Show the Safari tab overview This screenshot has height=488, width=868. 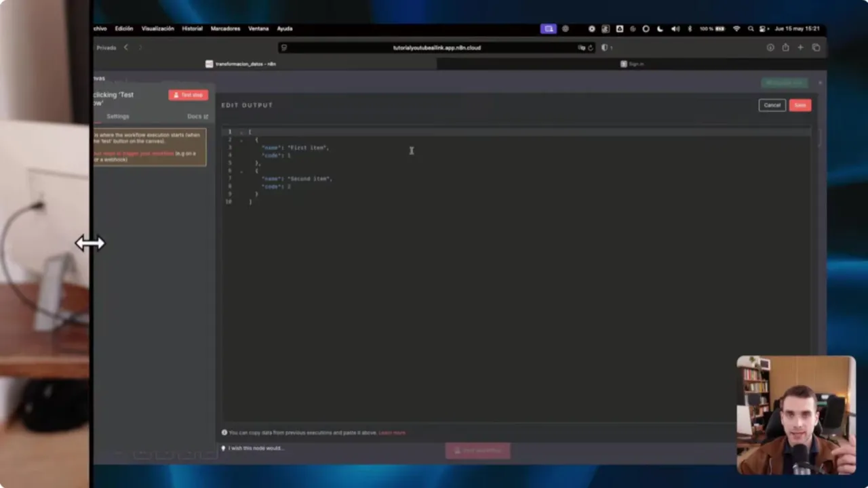(816, 47)
